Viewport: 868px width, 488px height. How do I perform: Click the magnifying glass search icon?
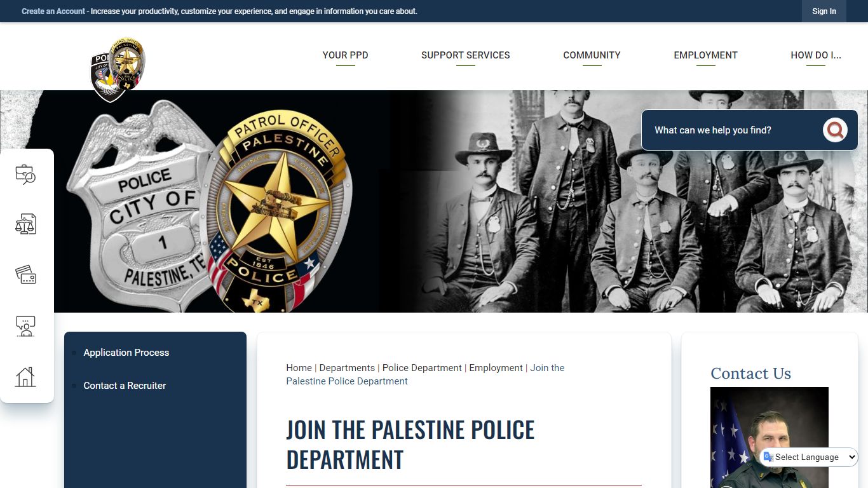click(835, 130)
